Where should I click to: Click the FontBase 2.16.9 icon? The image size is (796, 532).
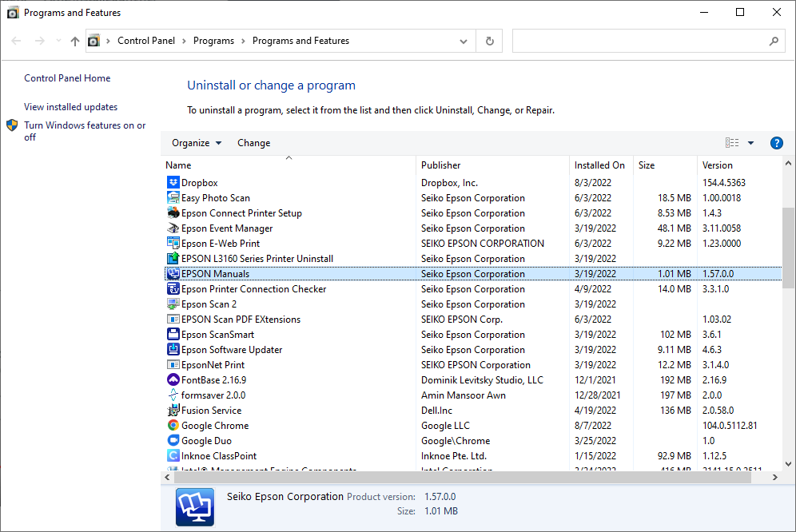tap(173, 379)
